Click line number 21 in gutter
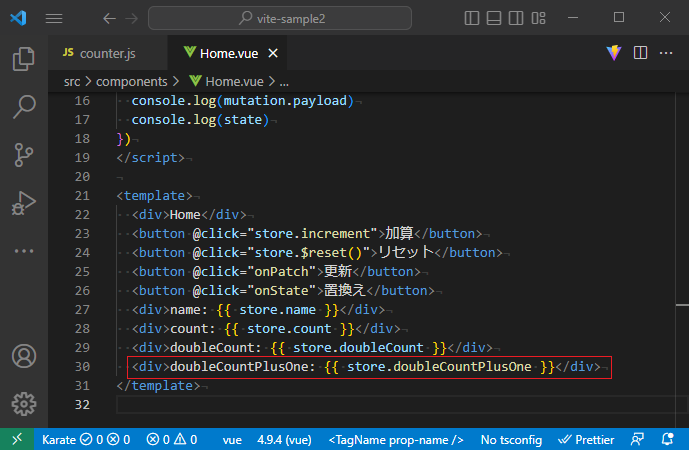 point(82,196)
